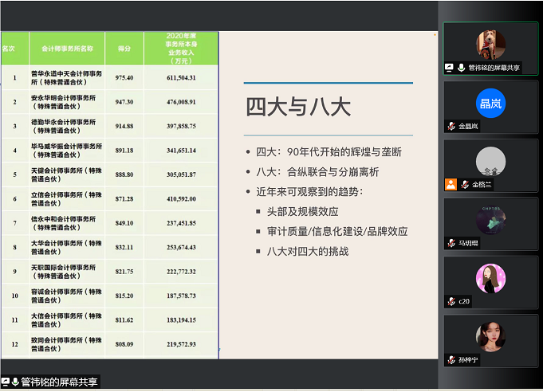The width and height of the screenshot is (543, 392).
Task: Click the 管祎铭的屏幕共享 label at bottom-left
Action: pyautogui.click(x=59, y=382)
